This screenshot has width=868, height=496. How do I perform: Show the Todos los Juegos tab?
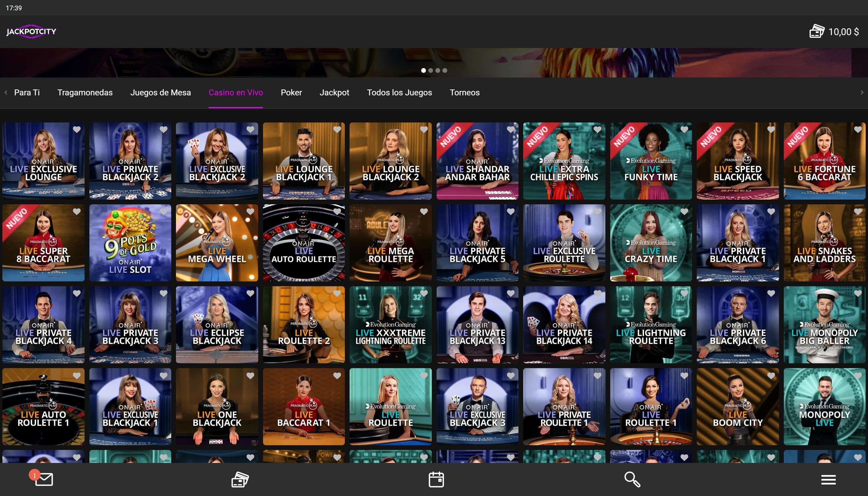pyautogui.click(x=399, y=92)
